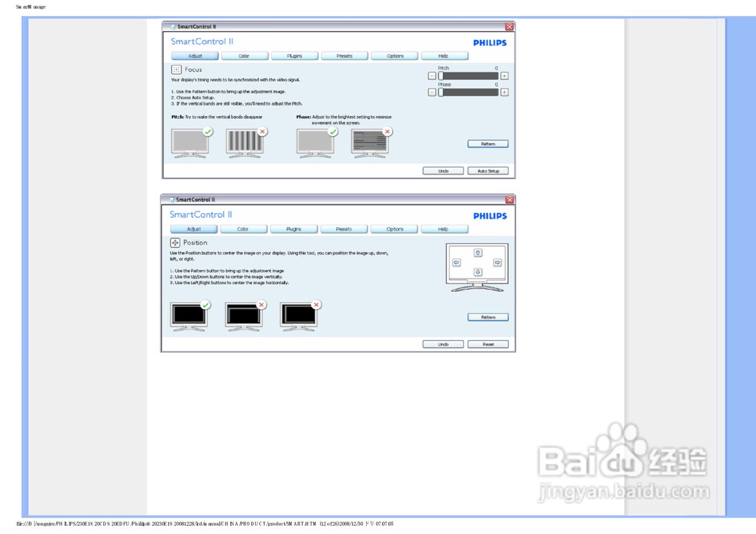Click Undo in the Focus window
This screenshot has height=534, width=756.
pos(443,171)
